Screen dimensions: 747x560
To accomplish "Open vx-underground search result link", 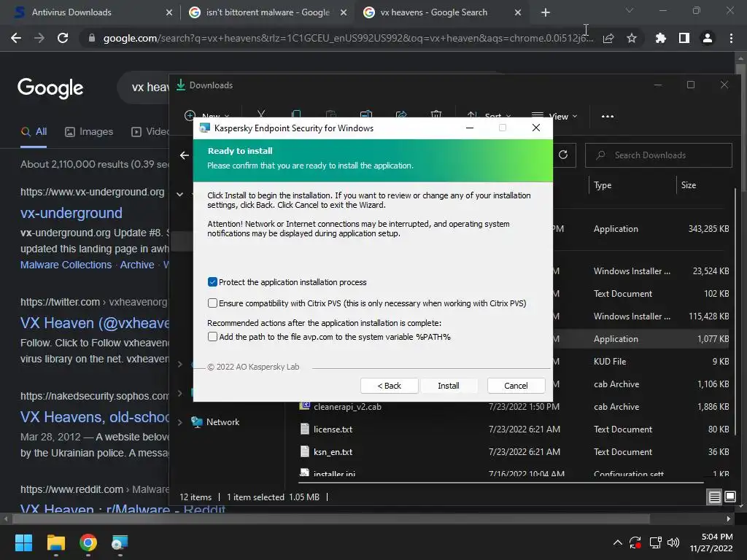I will point(71,213).
